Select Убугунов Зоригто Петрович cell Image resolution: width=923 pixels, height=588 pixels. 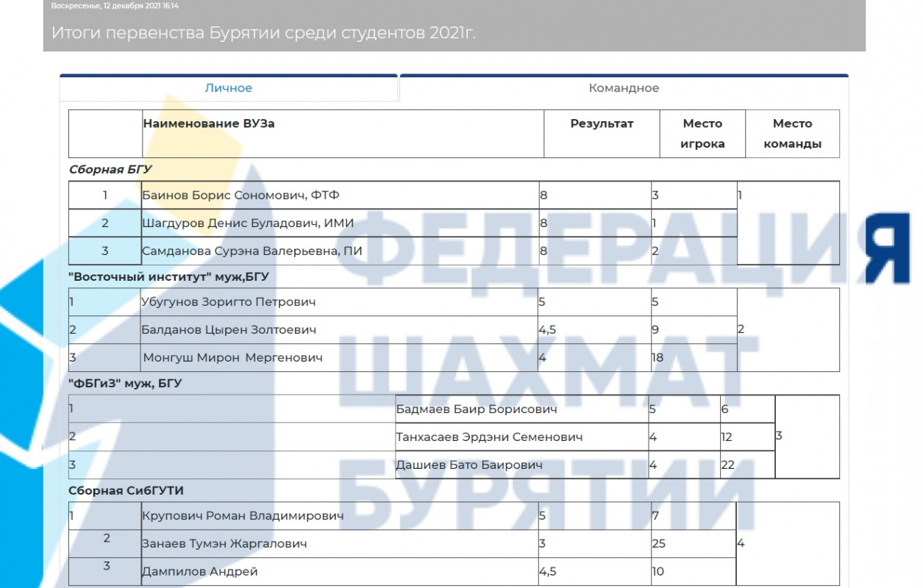(228, 302)
